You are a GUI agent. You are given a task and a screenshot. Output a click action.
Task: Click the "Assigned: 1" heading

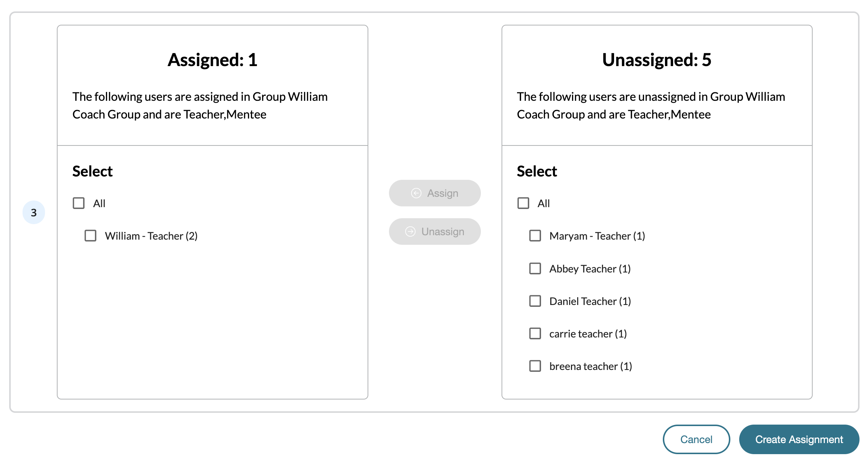click(x=212, y=60)
